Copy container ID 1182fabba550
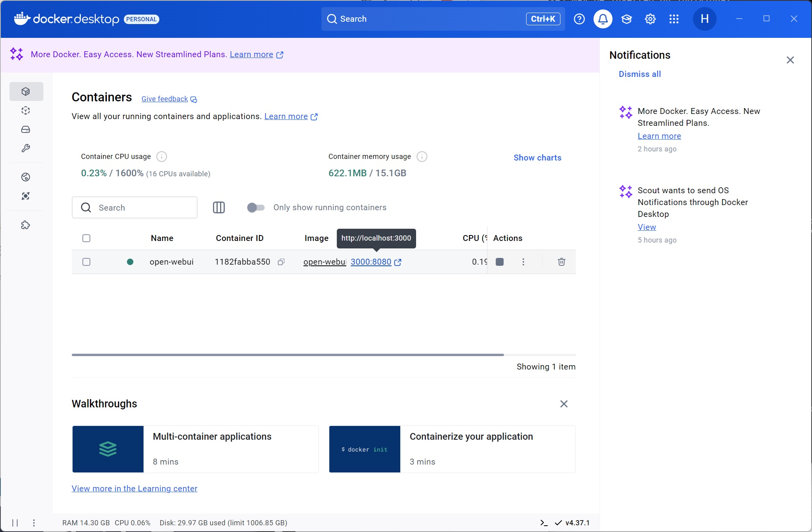The width and height of the screenshot is (812, 532). tap(281, 262)
